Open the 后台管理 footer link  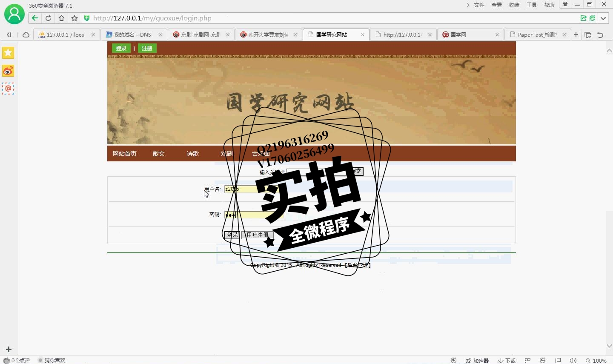pos(358,265)
